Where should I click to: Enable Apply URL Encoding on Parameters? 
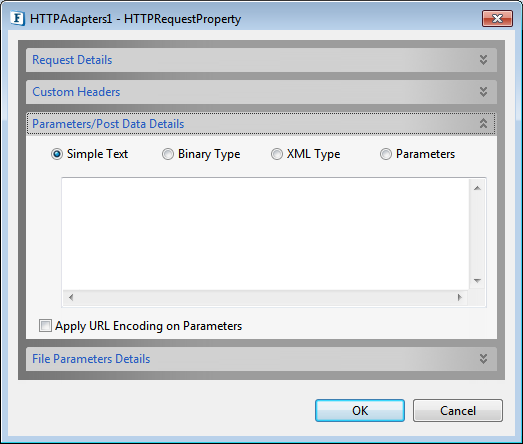[45, 326]
